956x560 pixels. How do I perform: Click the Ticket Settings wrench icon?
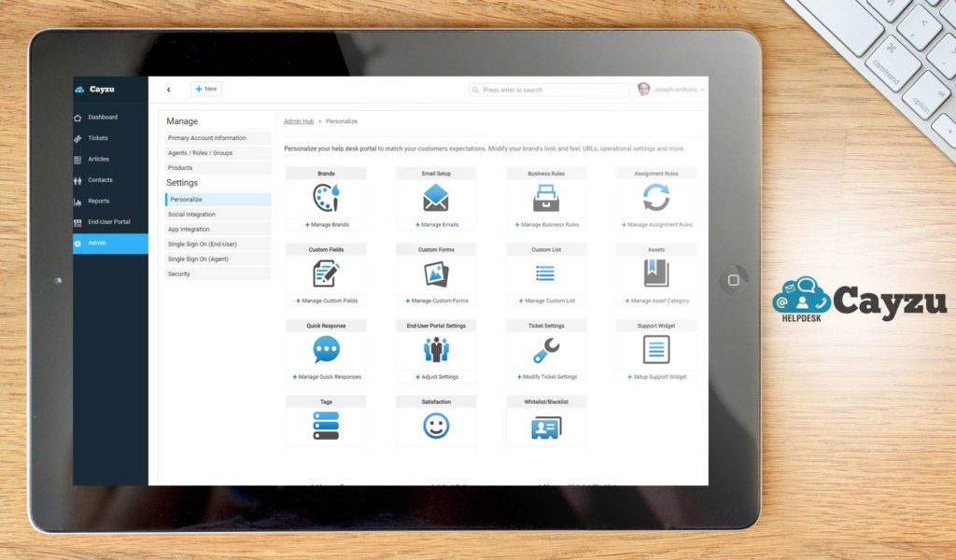[x=545, y=349]
